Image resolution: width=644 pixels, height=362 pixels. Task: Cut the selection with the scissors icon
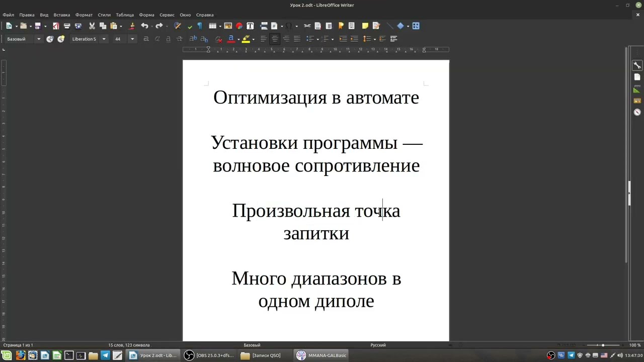click(92, 26)
